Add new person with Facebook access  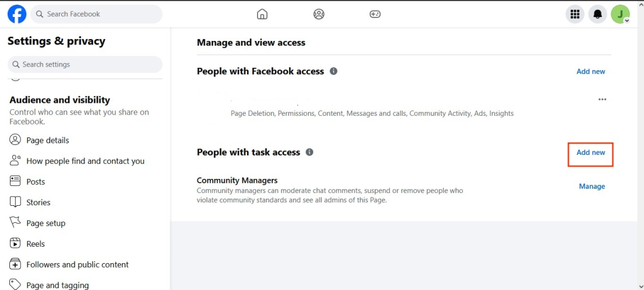[x=591, y=71]
